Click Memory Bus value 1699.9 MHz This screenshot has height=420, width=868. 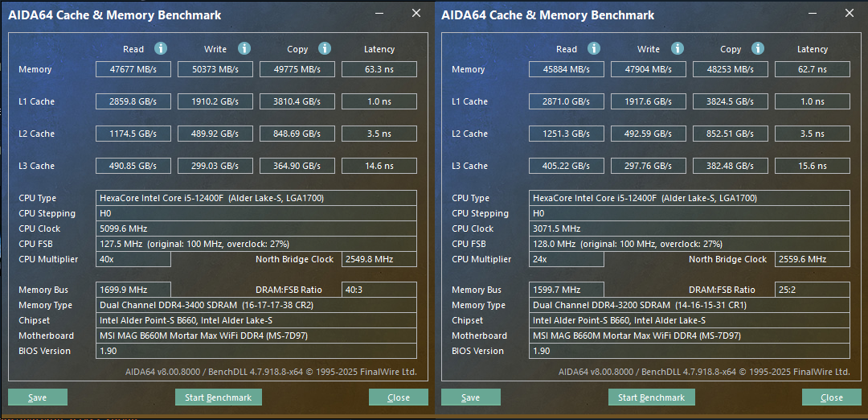pos(133,290)
